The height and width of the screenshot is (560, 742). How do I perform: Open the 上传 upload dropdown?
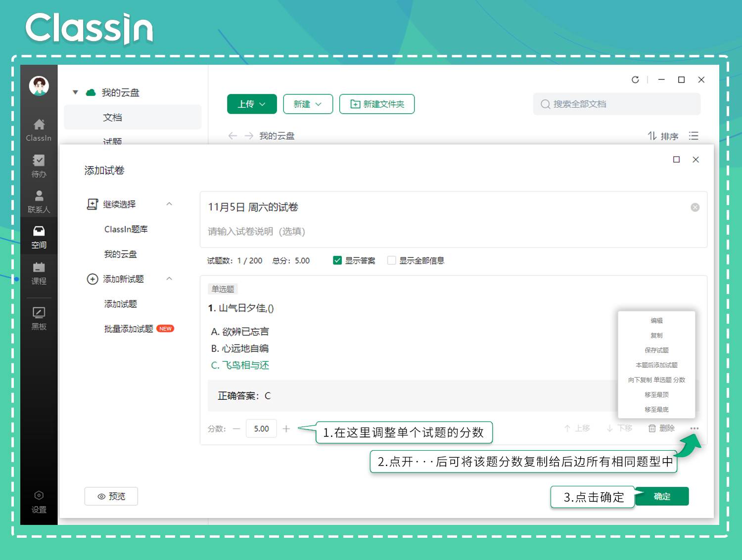coord(252,104)
